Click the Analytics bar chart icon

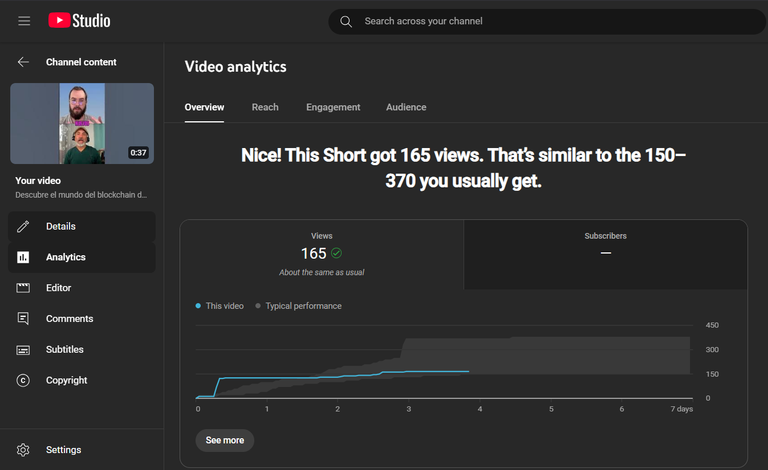click(23, 257)
